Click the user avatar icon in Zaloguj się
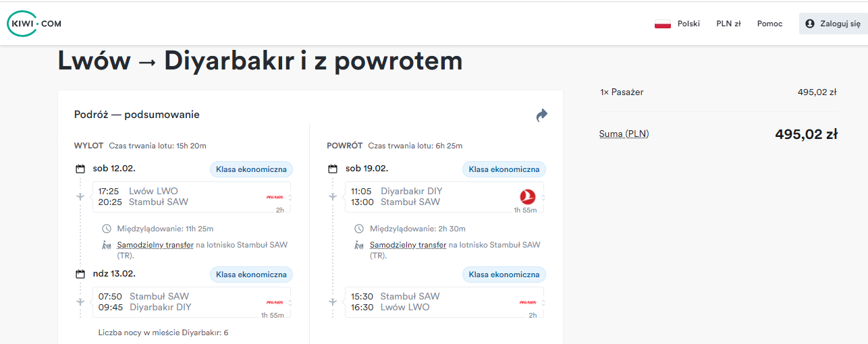 point(810,24)
